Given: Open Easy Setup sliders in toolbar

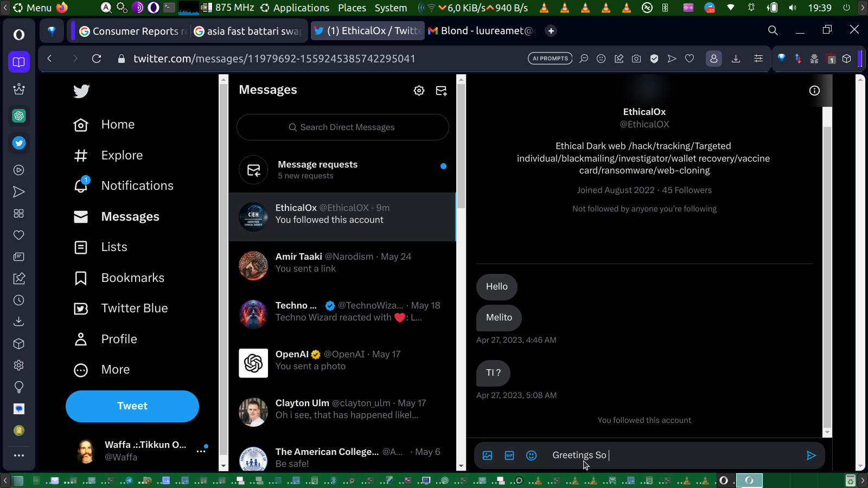Looking at the screenshot, I should click(758, 59).
